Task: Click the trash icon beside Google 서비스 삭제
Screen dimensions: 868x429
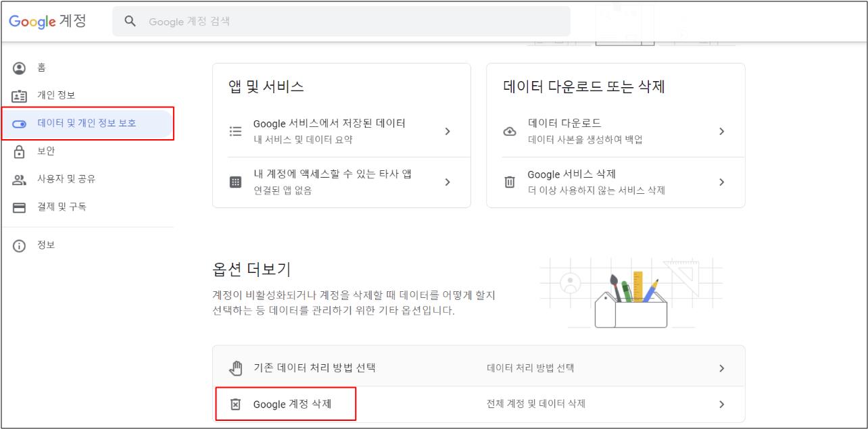Action: click(510, 182)
